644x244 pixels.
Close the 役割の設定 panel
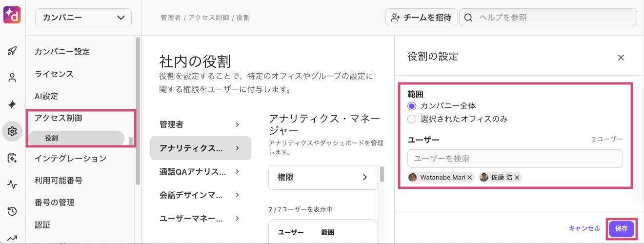(x=621, y=58)
